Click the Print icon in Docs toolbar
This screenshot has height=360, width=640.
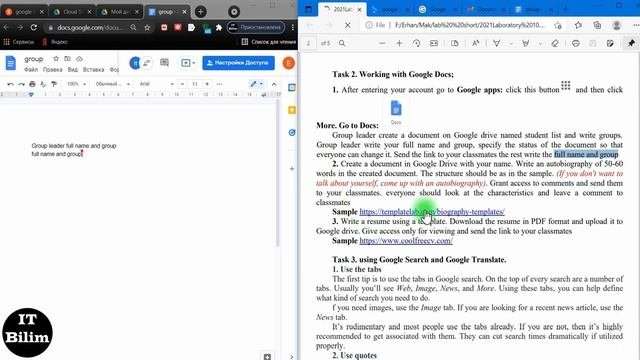click(32, 84)
